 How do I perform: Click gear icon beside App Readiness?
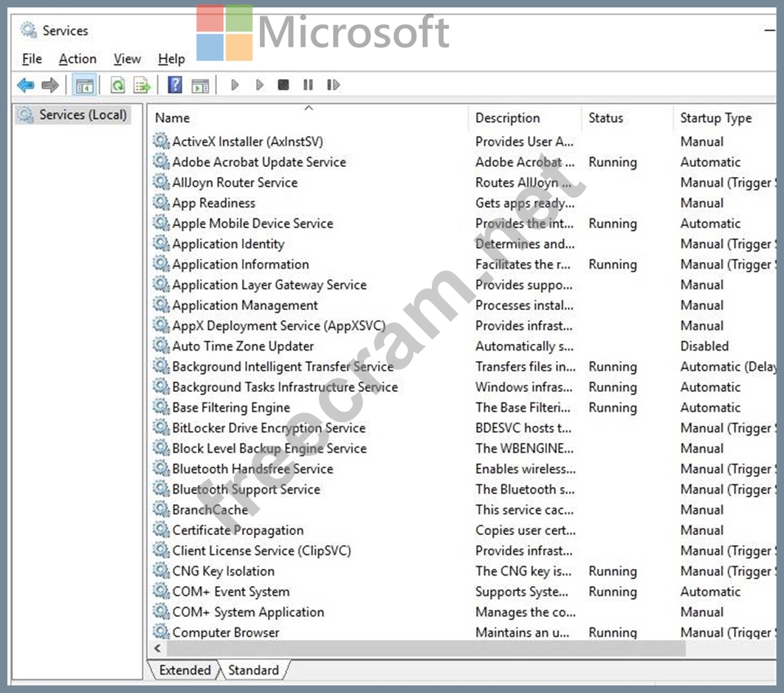pos(161,202)
